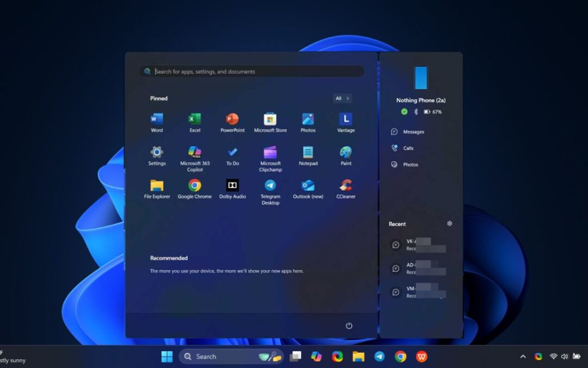Open the Recent items settings gear

coord(449,224)
